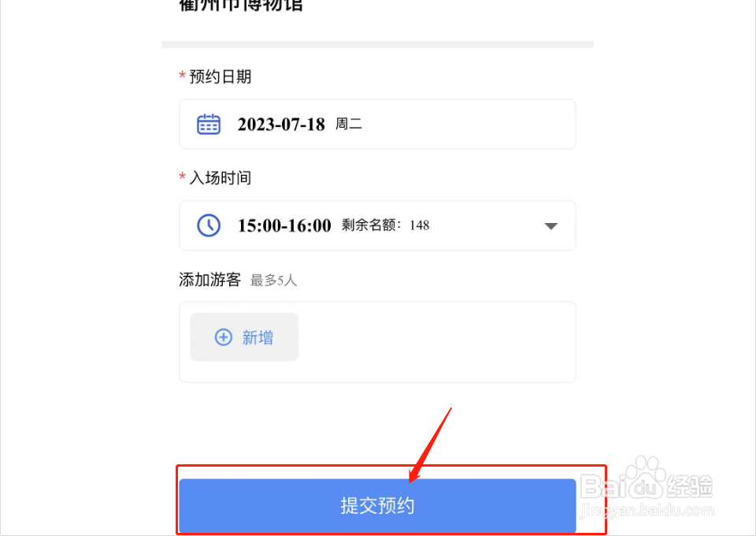Click the circled plus icon beside 新增

[x=223, y=337]
